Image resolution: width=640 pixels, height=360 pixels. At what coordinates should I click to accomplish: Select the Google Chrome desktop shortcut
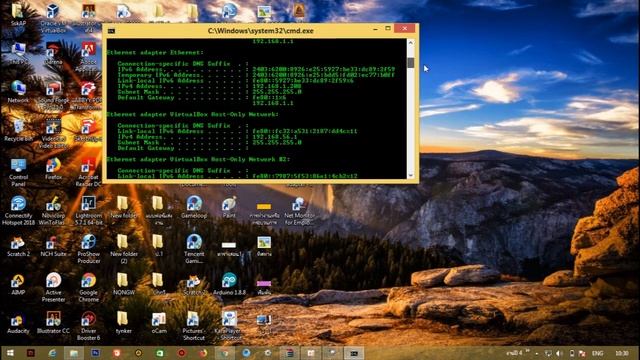(89, 287)
